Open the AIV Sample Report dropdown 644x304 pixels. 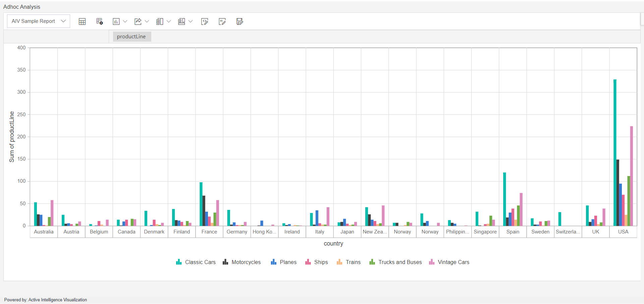[x=38, y=21]
